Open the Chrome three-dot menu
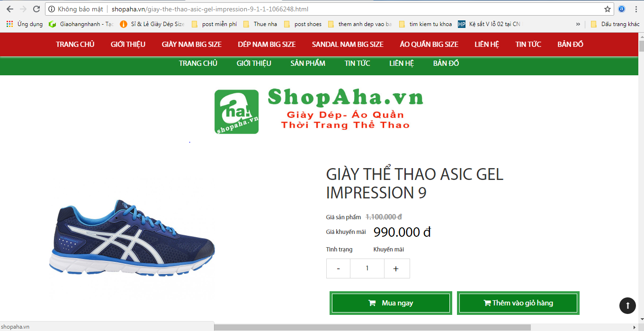Screen dimensions: 644x331 pyautogui.click(x=635, y=9)
